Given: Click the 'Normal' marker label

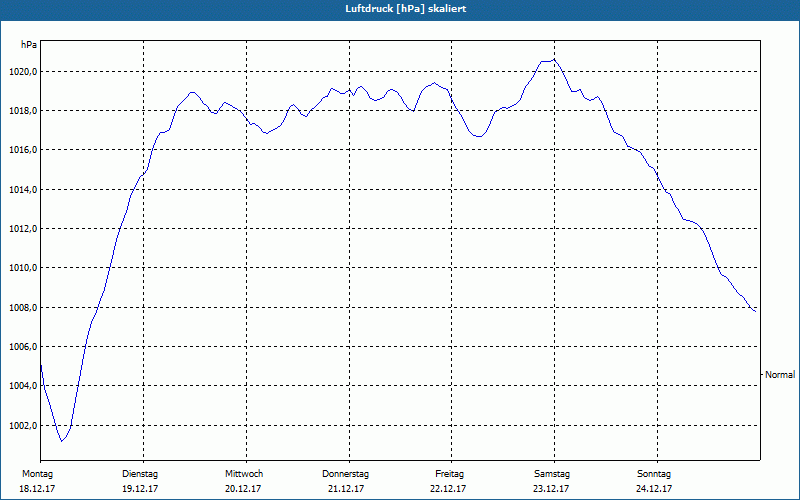Looking at the screenshot, I should (780, 375).
